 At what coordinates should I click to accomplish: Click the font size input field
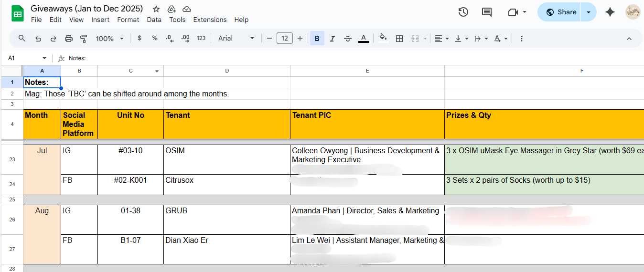[285, 39]
